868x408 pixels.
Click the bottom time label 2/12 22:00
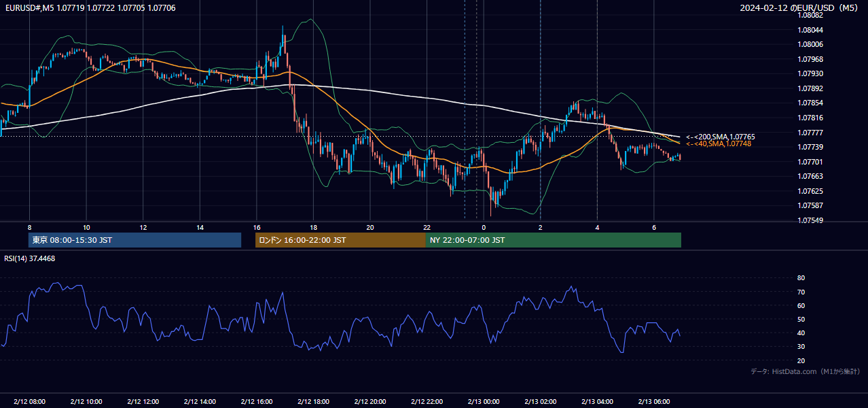[x=427, y=402]
